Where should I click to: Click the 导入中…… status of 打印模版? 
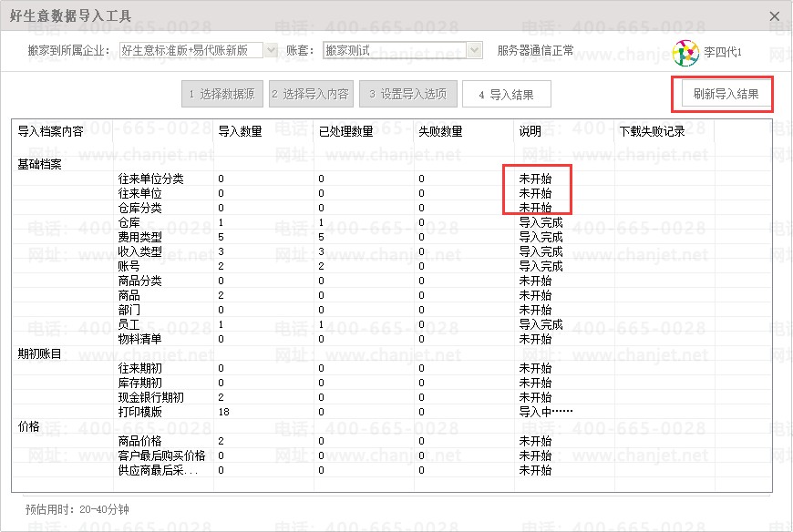click(x=546, y=413)
